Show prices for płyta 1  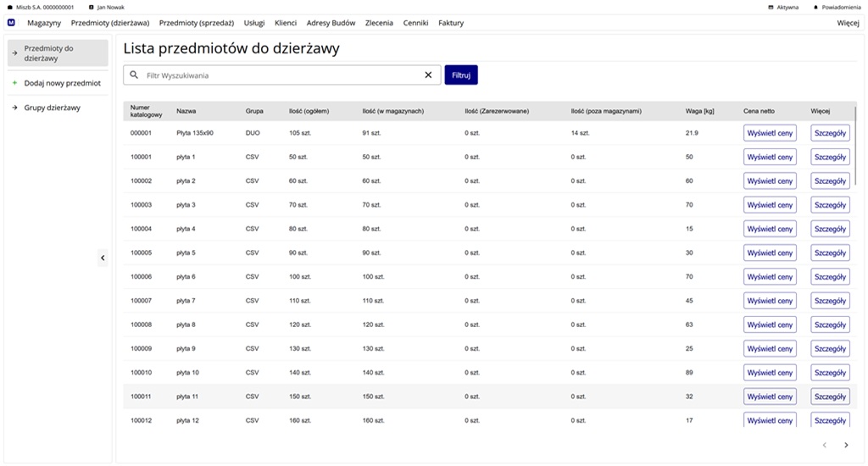coord(770,158)
